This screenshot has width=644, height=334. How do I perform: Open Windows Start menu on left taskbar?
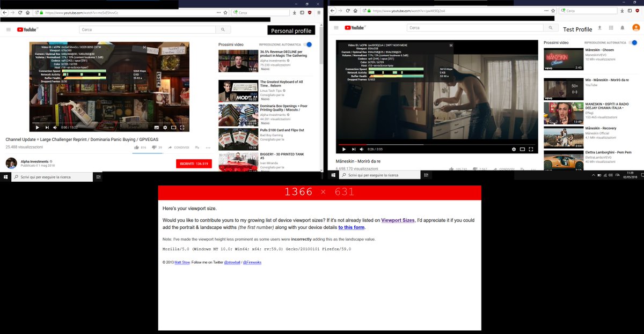[x=6, y=176]
